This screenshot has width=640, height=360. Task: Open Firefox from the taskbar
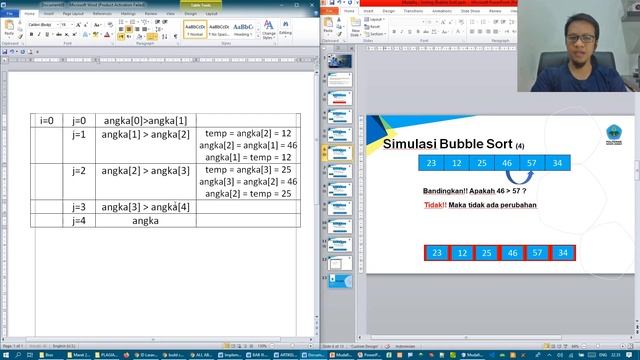(x=126, y=355)
